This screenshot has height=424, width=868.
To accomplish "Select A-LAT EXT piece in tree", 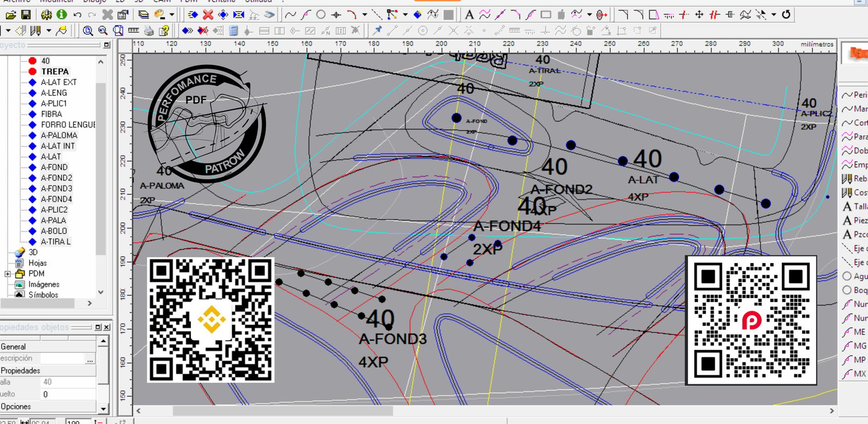I will [58, 82].
